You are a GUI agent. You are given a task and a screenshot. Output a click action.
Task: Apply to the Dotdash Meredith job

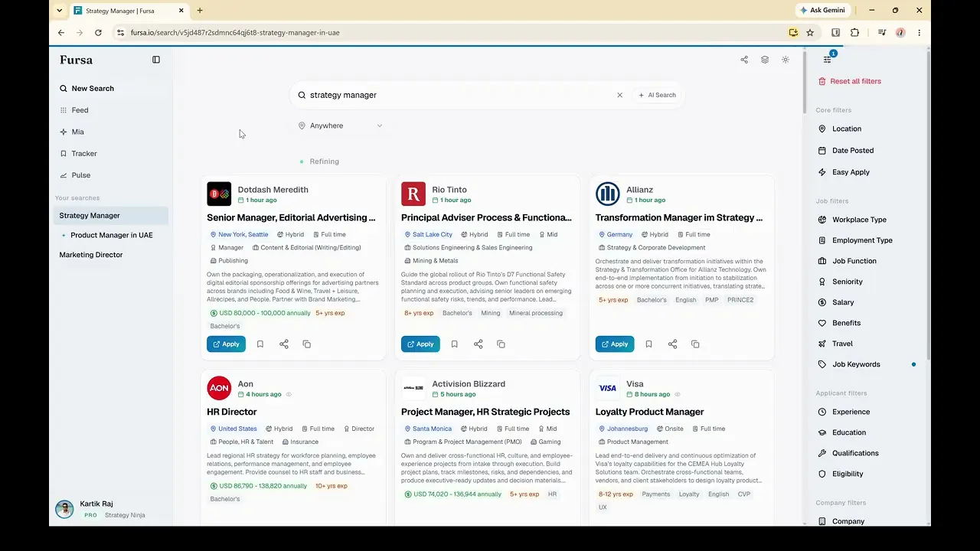(226, 344)
